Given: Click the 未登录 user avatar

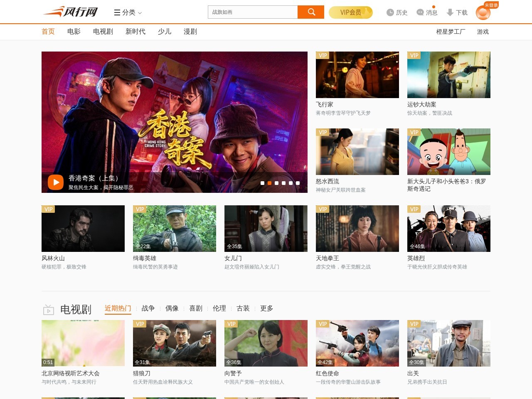Looking at the screenshot, I should 483,13.
